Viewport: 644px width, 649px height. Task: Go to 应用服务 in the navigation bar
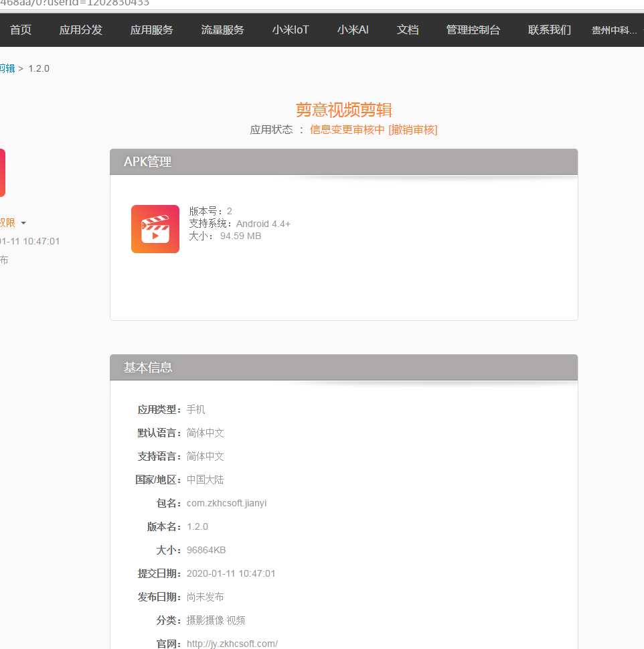click(152, 29)
